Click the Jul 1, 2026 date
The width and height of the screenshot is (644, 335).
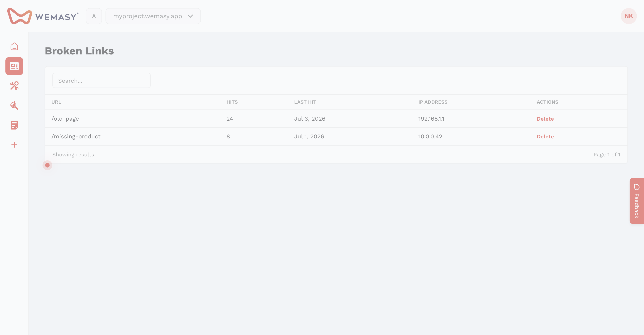click(309, 137)
